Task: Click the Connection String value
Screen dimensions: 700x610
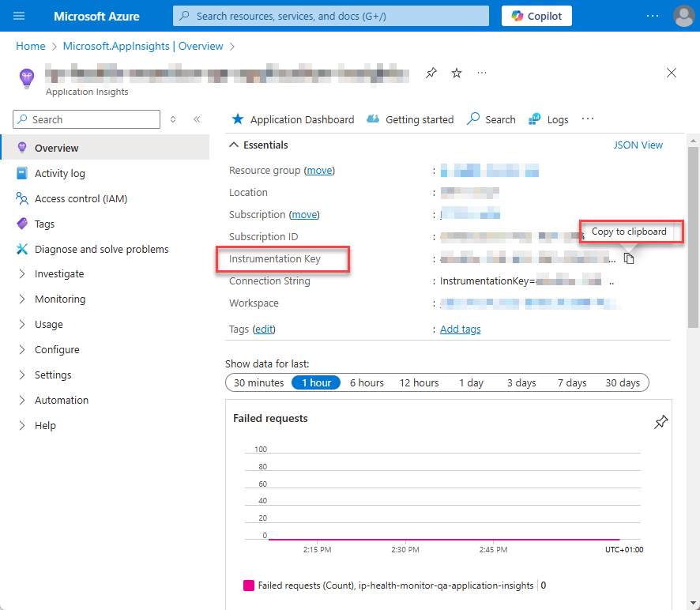Action: (527, 281)
